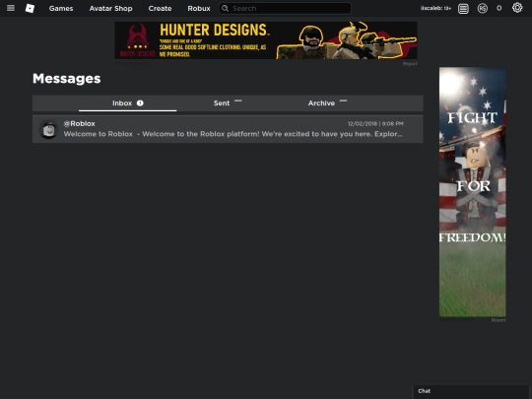
Task: Click the Robux currency icon
Action: point(483,8)
